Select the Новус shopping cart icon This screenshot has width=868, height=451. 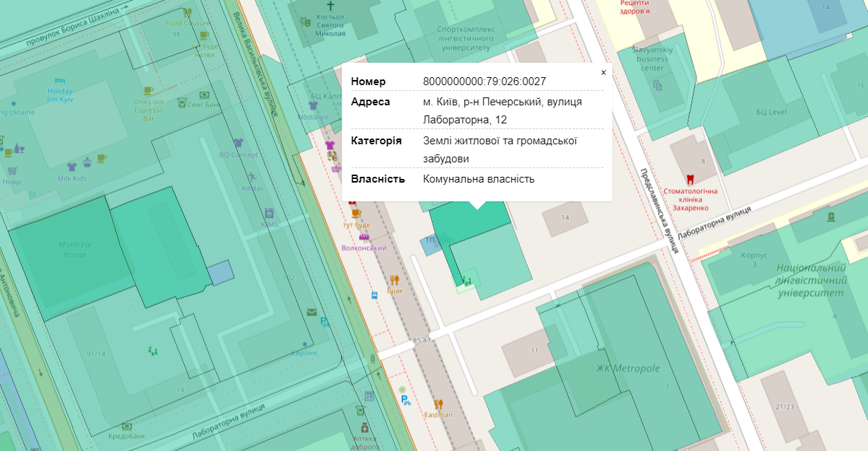click(x=12, y=171)
